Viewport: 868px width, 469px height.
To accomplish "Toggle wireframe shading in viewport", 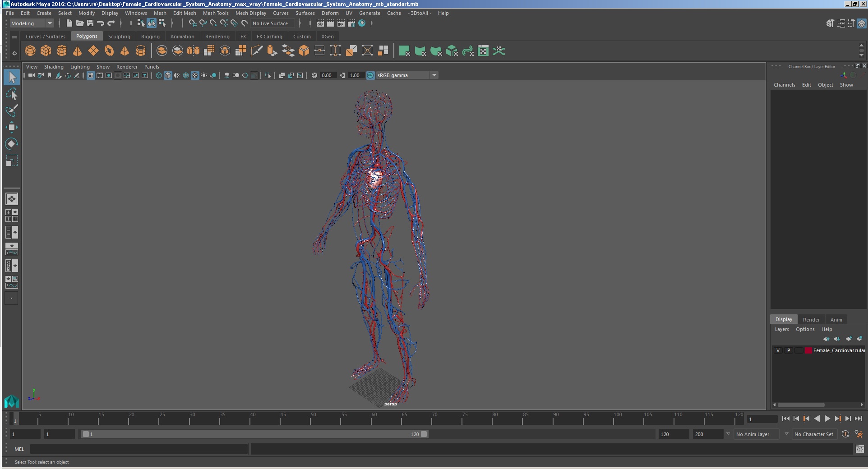I will (159, 75).
